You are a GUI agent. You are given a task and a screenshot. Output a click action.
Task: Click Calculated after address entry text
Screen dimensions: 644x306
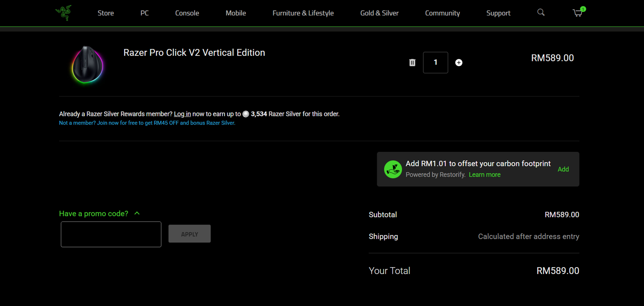(528, 237)
